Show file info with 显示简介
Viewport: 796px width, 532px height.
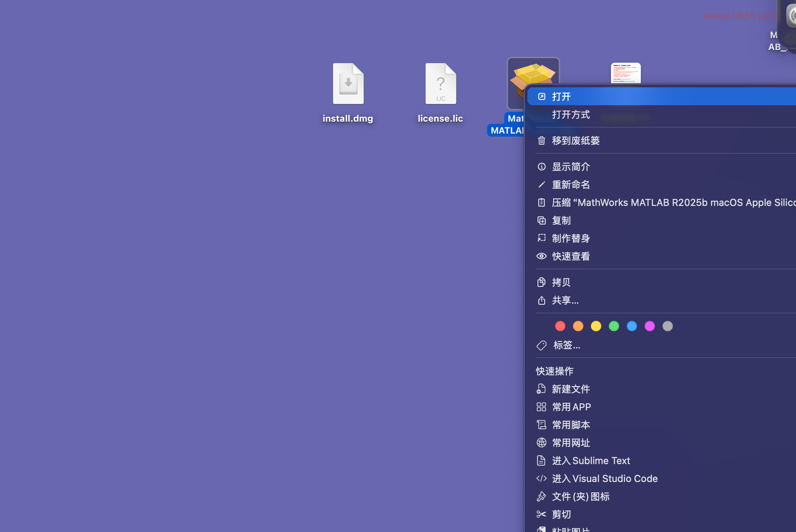pyautogui.click(x=662, y=167)
